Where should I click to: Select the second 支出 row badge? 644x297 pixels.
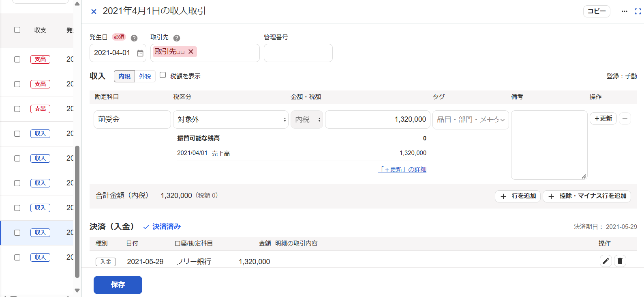point(40,84)
